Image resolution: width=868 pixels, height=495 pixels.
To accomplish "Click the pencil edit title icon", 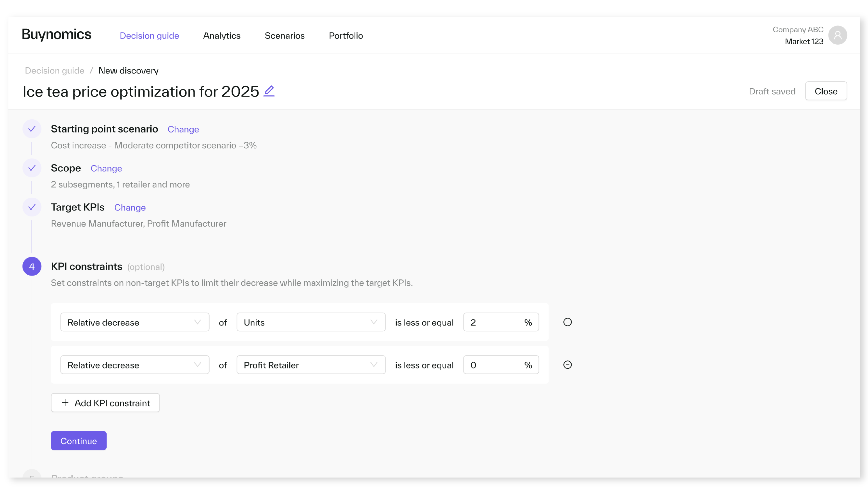I will coord(269,91).
